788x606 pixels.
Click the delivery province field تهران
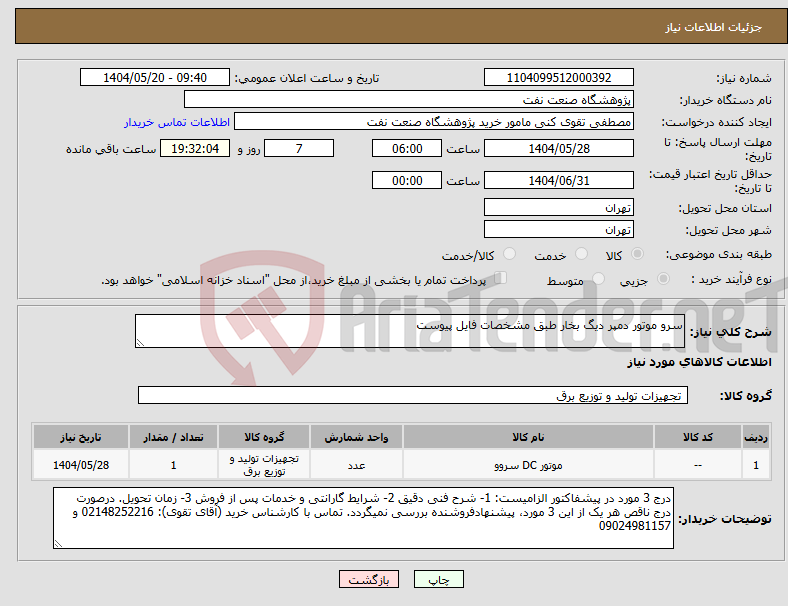[x=558, y=207]
